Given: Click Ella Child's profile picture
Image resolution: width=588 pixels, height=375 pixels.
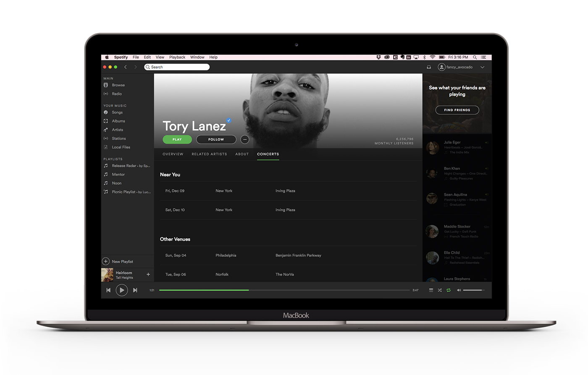Looking at the screenshot, I should click(x=432, y=258).
